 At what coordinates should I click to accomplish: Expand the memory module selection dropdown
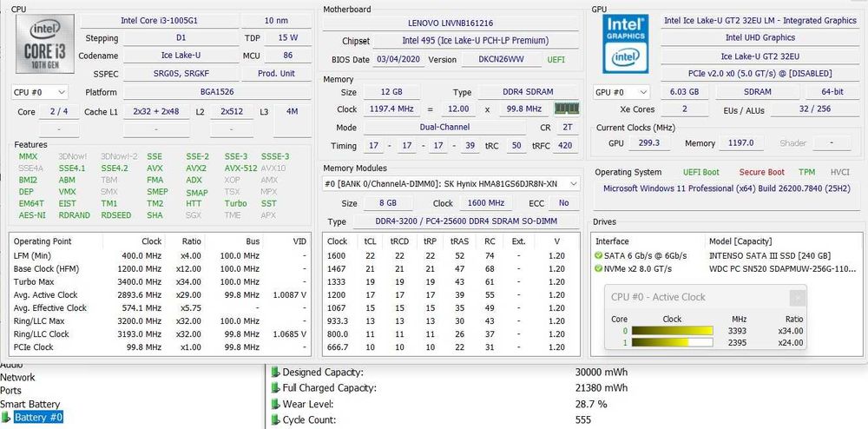pyautogui.click(x=574, y=184)
